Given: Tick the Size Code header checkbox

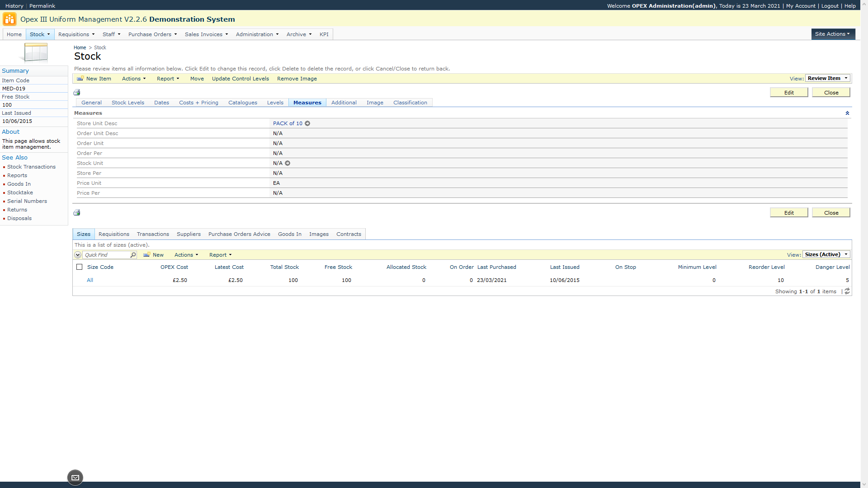Looking at the screenshot, I should [x=80, y=267].
